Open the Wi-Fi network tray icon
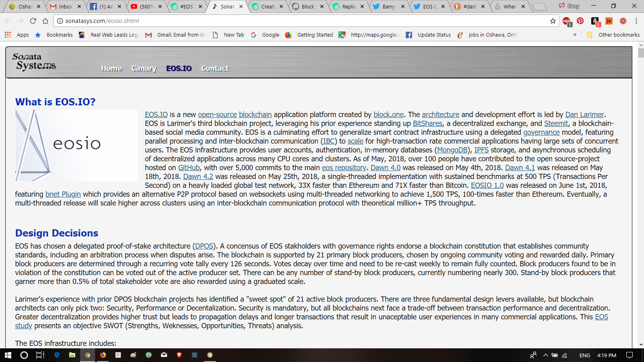Image resolution: width=644 pixels, height=362 pixels. 565,355
